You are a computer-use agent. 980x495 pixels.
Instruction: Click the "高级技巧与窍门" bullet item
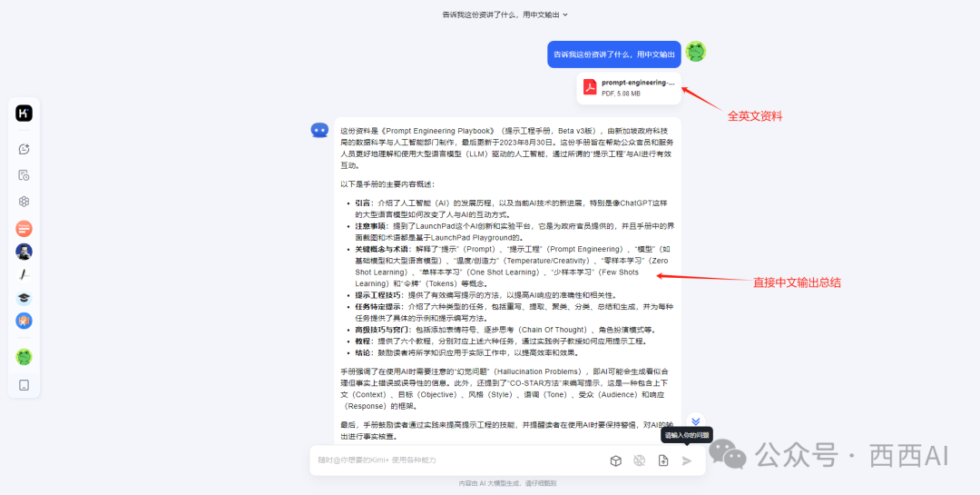pyautogui.click(x=505, y=329)
